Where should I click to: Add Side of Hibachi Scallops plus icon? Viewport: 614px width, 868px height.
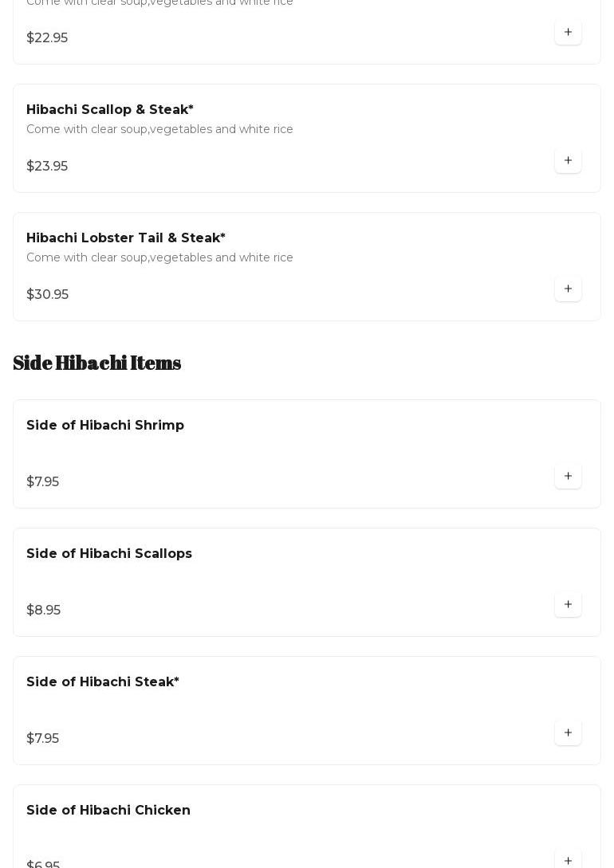pos(568,605)
